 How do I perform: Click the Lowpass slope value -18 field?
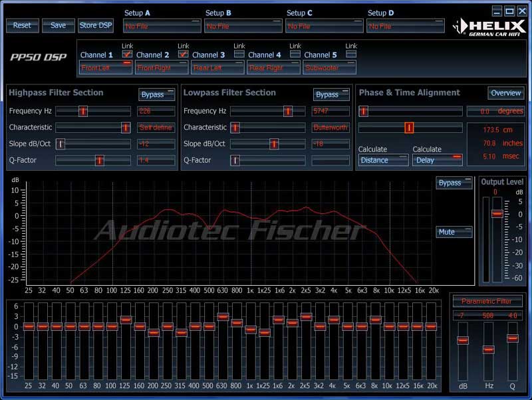(331, 144)
